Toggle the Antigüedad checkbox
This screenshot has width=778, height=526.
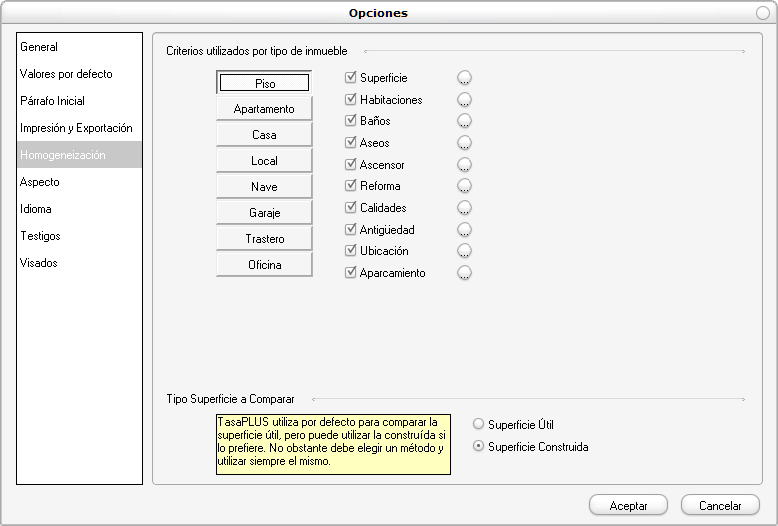pyautogui.click(x=351, y=230)
